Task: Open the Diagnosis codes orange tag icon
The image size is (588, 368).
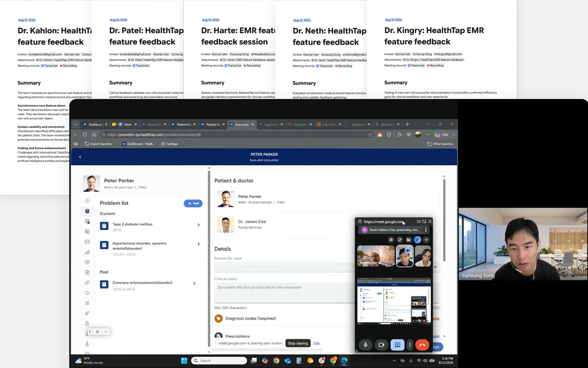Action: [x=219, y=318]
